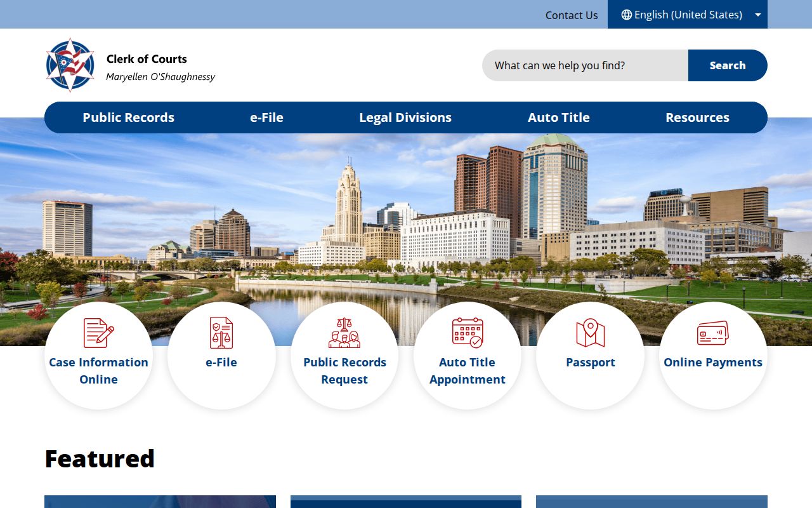Open the Resources menu
Screen dimensions: 812x508
(x=697, y=117)
